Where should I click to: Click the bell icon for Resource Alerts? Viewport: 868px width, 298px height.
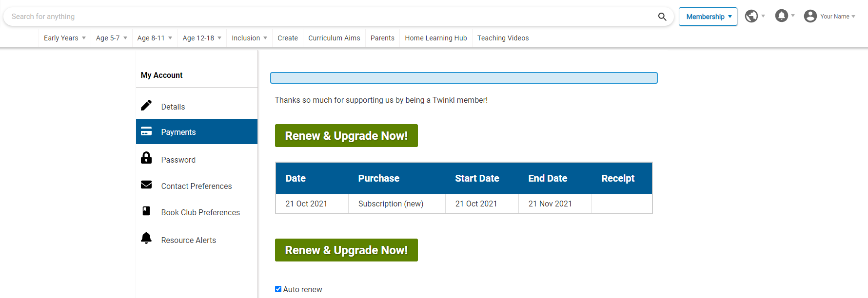[x=146, y=238]
